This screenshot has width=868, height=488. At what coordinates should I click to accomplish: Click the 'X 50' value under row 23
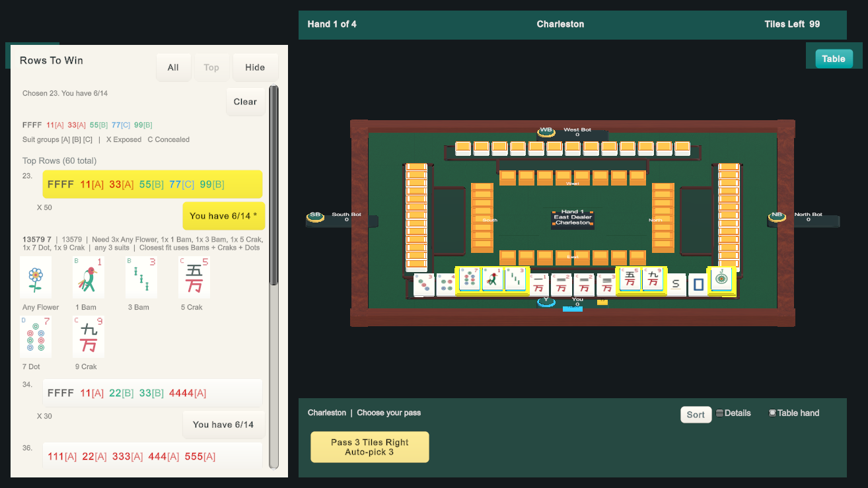[44, 207]
